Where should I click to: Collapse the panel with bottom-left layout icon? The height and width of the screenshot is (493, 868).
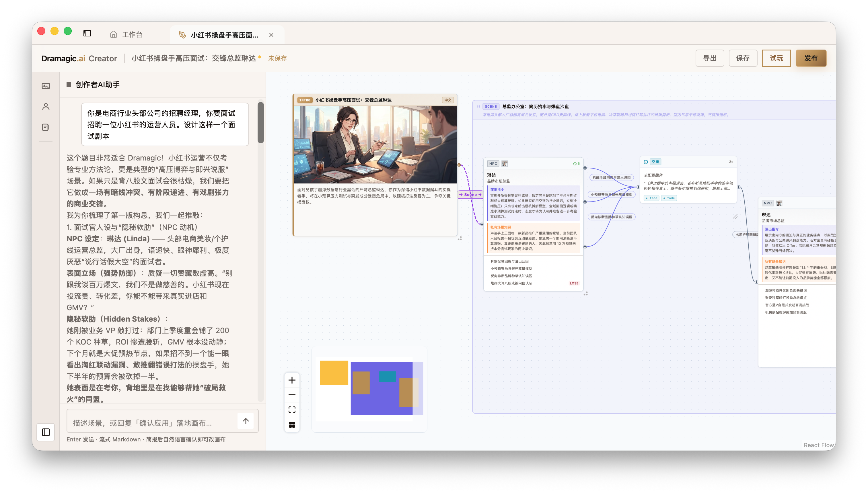tap(46, 433)
